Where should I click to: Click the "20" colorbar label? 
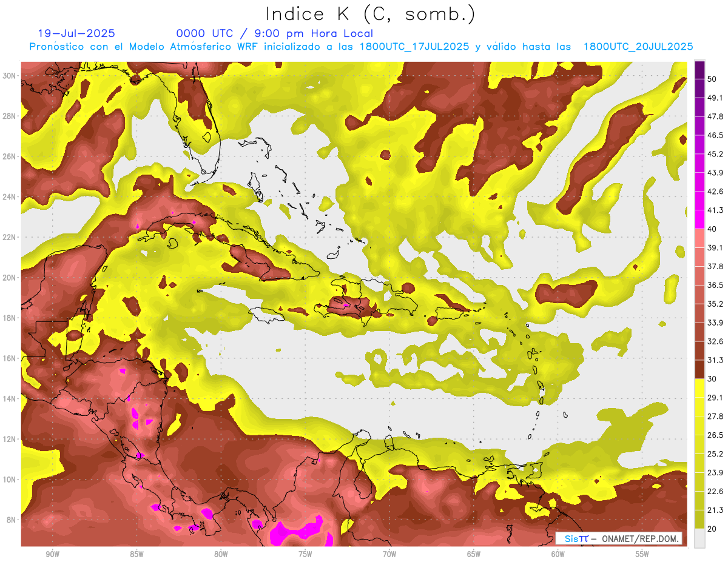click(713, 529)
